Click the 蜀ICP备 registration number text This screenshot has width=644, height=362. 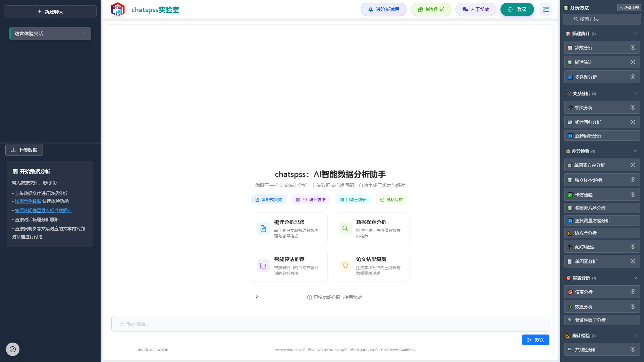[x=153, y=350]
